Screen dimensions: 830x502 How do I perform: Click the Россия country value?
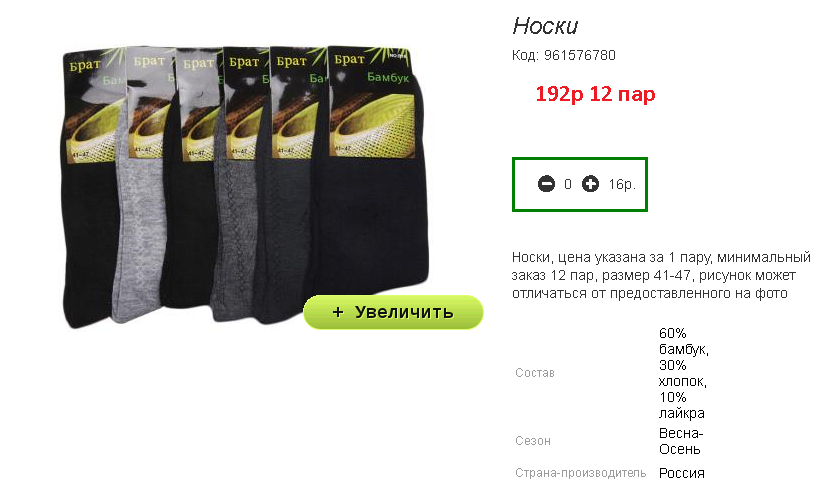click(x=681, y=473)
